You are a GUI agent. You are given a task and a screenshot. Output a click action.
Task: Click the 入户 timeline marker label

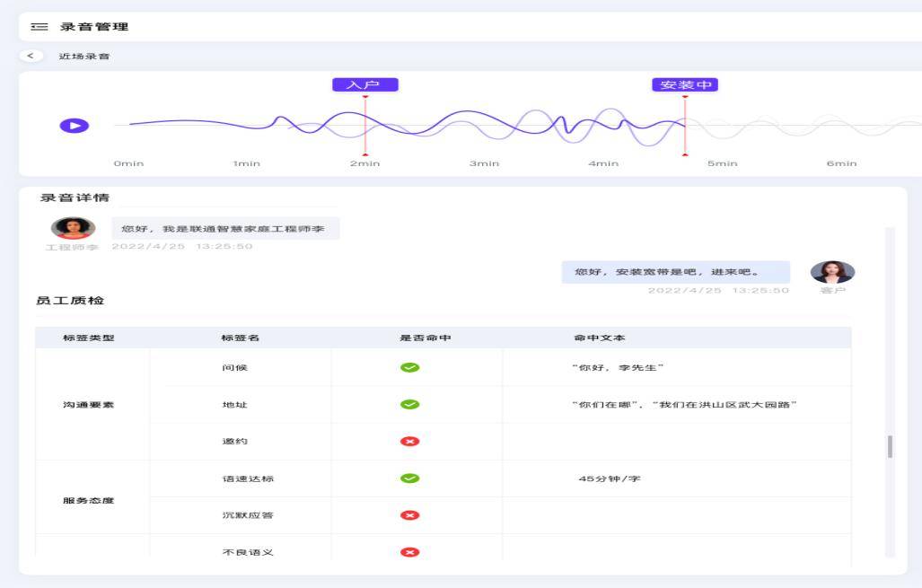tap(364, 85)
